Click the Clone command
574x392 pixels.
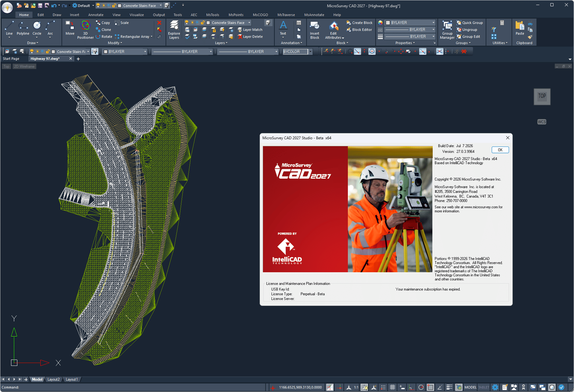click(x=103, y=30)
